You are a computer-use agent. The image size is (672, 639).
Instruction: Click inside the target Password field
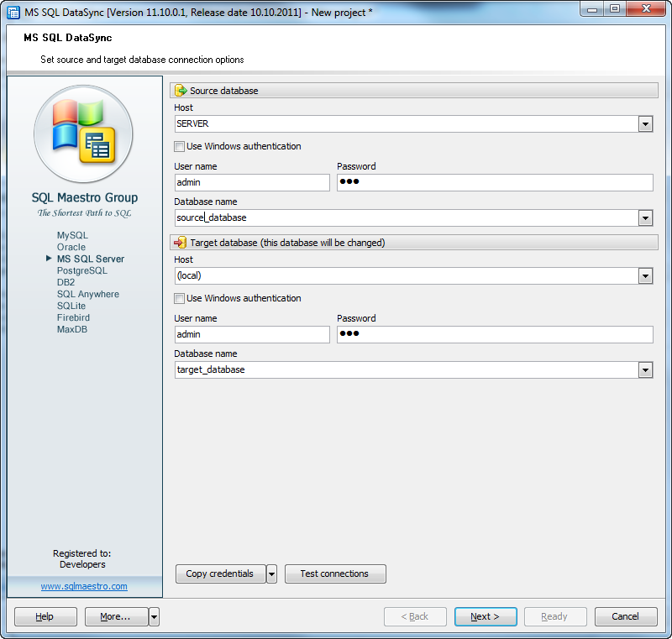click(x=496, y=334)
